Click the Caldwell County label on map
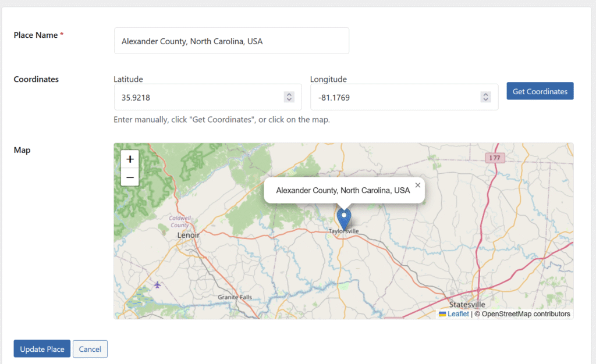This screenshot has width=596, height=364. [179, 222]
